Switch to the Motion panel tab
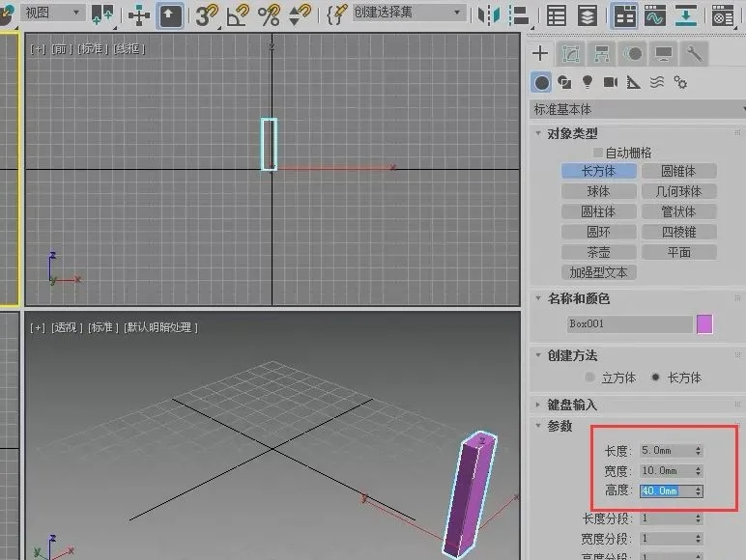Viewport: 746px width, 560px height. click(x=633, y=54)
